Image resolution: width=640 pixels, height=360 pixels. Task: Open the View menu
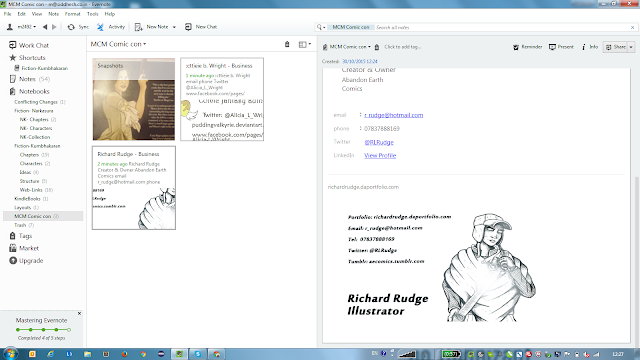click(x=37, y=14)
